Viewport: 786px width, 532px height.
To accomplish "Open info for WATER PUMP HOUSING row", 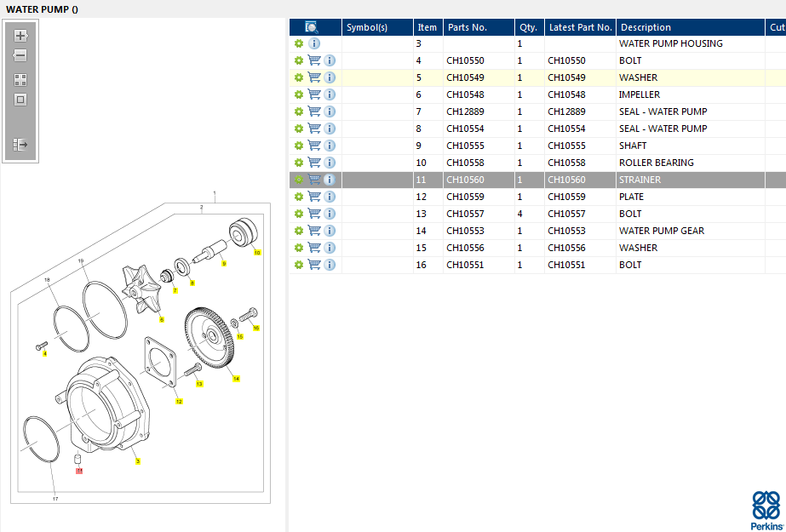I will point(314,43).
